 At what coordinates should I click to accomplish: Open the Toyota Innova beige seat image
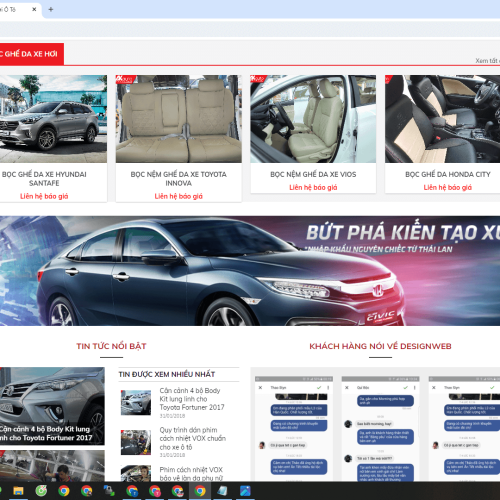point(179,119)
